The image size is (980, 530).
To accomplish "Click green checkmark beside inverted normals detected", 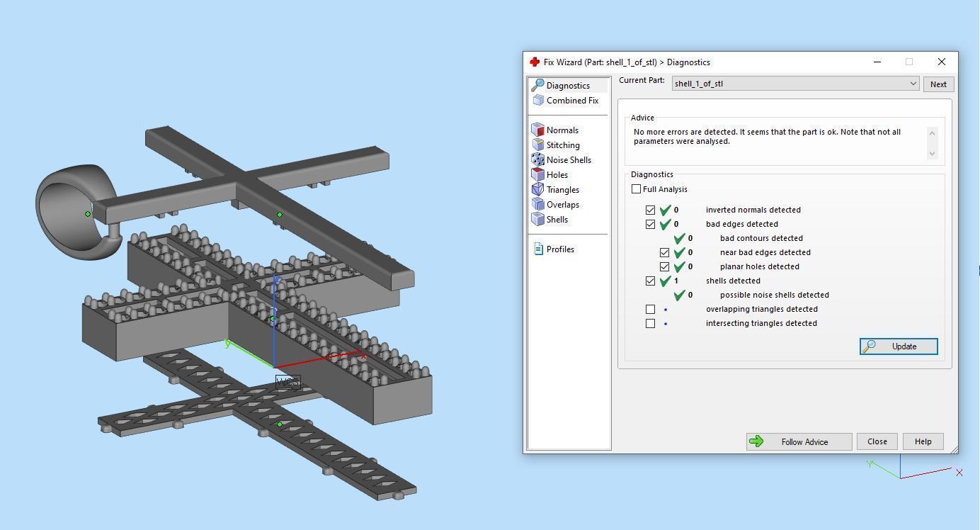I will click(665, 210).
